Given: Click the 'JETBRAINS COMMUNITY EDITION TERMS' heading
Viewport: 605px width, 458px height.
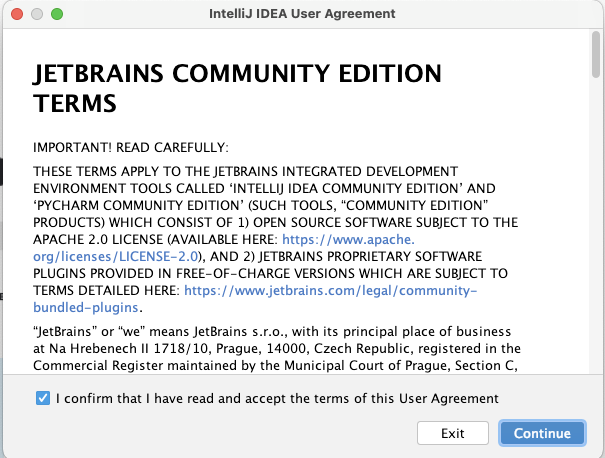Looking at the screenshot, I should (x=237, y=88).
